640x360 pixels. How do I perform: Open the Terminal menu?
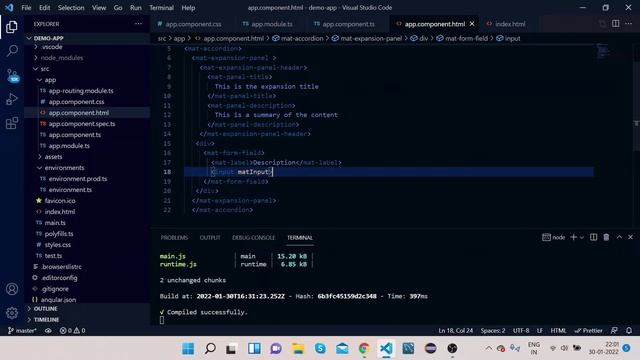[x=161, y=8]
